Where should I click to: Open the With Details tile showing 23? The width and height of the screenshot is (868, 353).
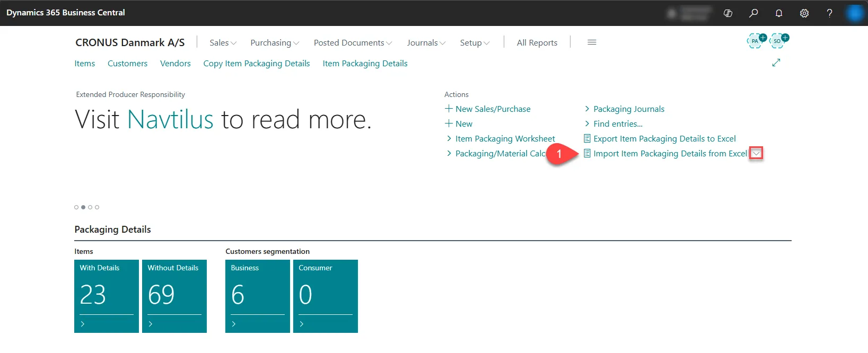pos(107,296)
